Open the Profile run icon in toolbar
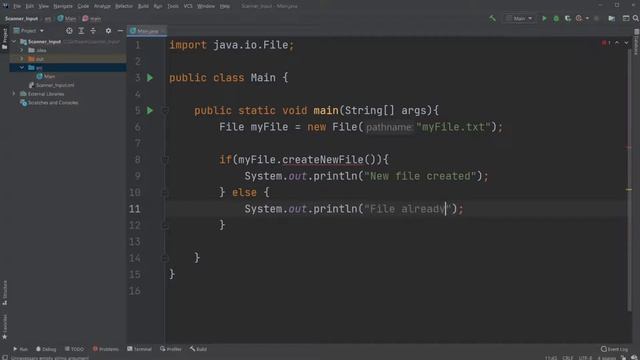The width and height of the screenshot is (640, 360). pyautogui.click(x=579, y=18)
